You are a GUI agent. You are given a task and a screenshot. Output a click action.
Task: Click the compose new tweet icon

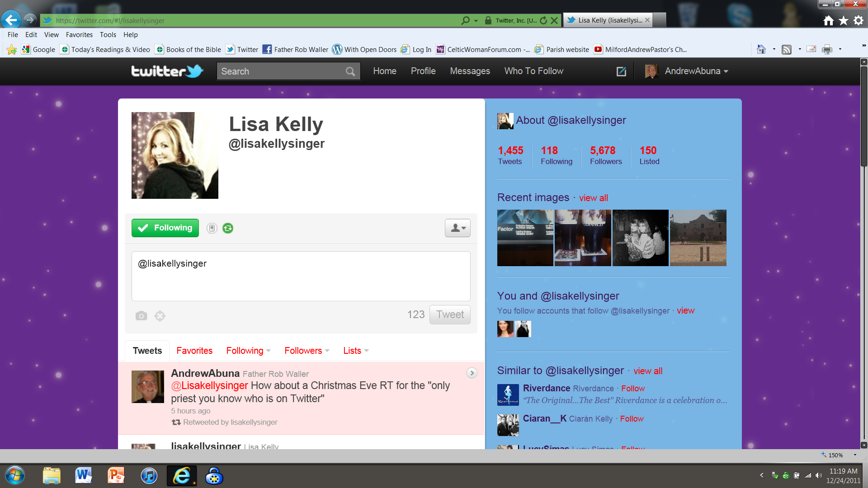pos(621,71)
